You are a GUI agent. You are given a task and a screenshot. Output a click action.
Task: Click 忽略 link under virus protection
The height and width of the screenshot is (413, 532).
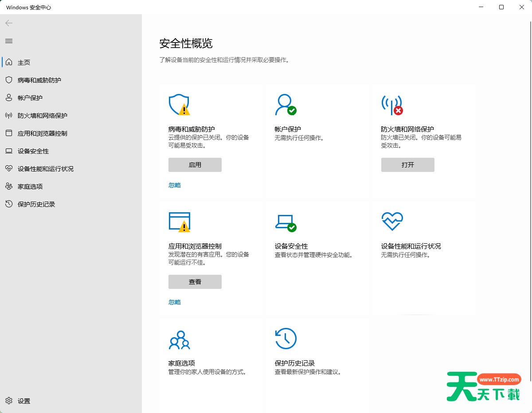click(x=175, y=185)
